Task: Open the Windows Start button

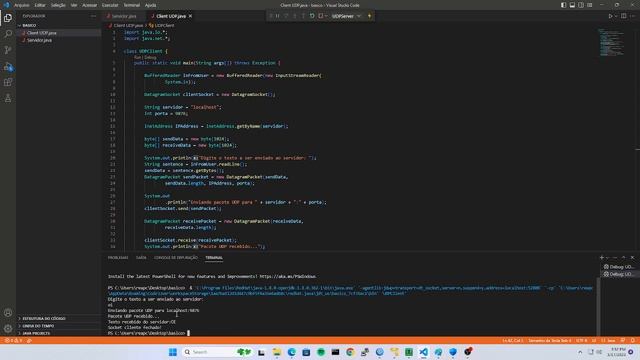Action: [x=173, y=352]
